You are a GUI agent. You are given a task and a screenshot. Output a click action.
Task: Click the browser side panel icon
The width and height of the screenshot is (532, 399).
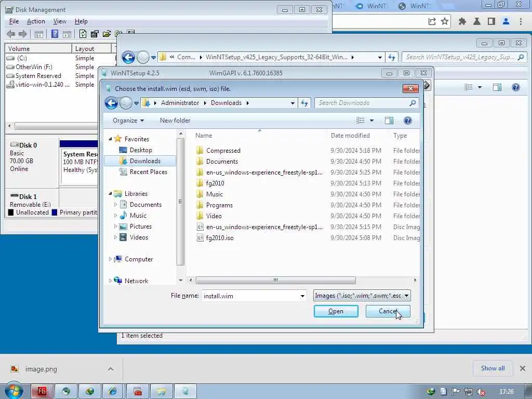click(491, 21)
